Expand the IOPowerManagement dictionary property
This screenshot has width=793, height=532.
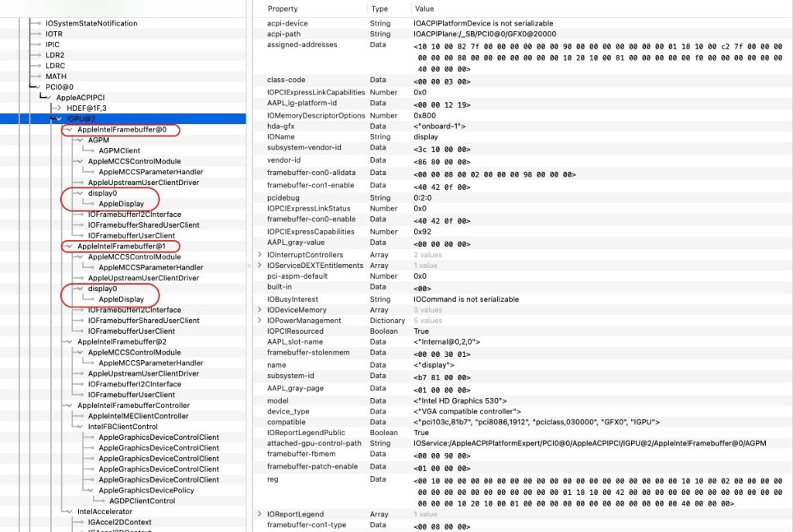[x=259, y=321]
